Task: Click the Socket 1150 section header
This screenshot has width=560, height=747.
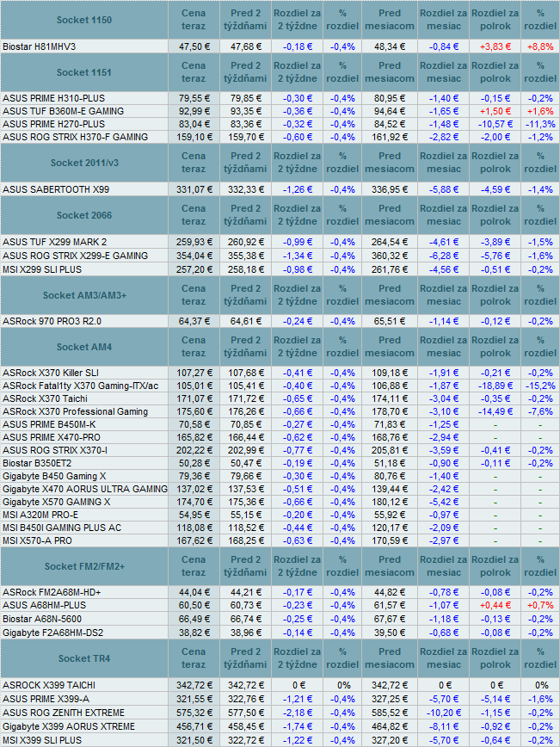Action: pyautogui.click(x=83, y=20)
